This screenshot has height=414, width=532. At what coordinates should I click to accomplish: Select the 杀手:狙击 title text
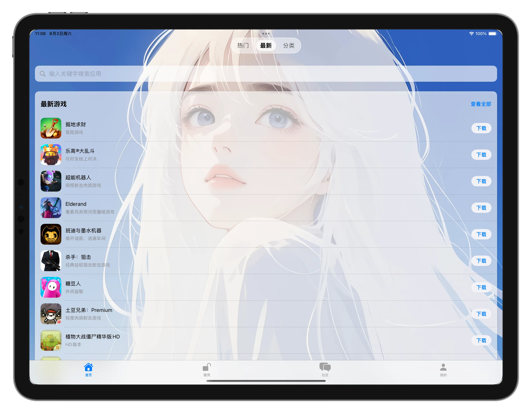(x=78, y=257)
